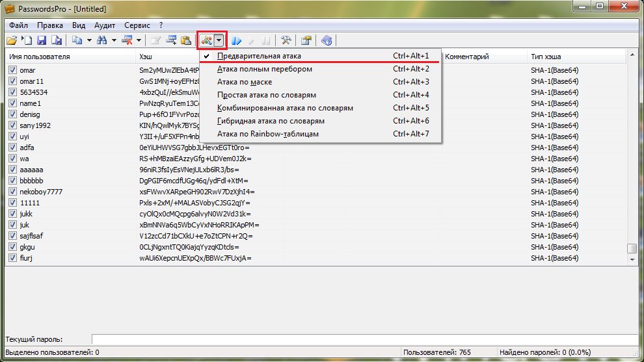
Task: Click the vertical scrollbar down arrow
Action: tap(631, 259)
